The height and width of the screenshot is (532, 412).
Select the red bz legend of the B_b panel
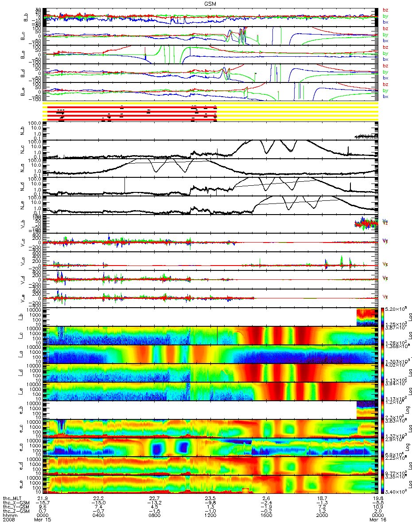click(385, 10)
